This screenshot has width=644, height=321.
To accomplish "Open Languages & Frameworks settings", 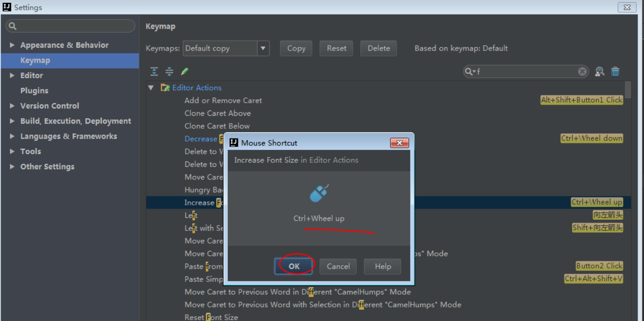I will pyautogui.click(x=69, y=136).
